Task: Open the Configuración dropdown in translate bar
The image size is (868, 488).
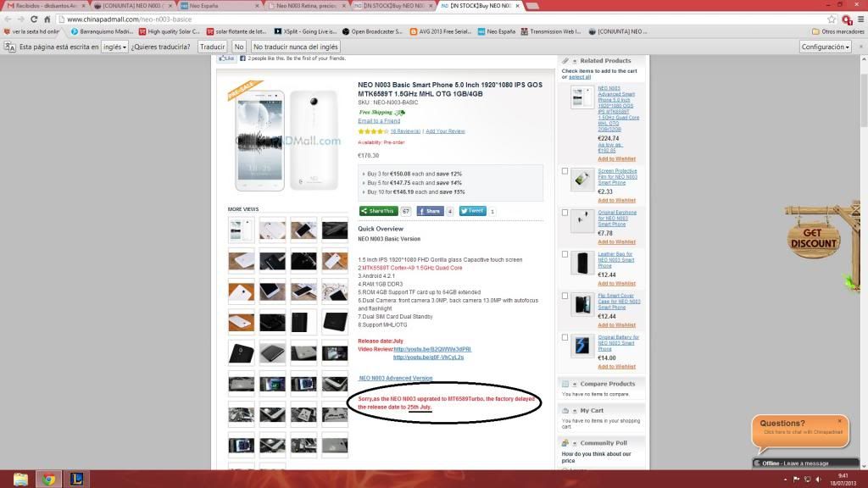Action: 824,47
